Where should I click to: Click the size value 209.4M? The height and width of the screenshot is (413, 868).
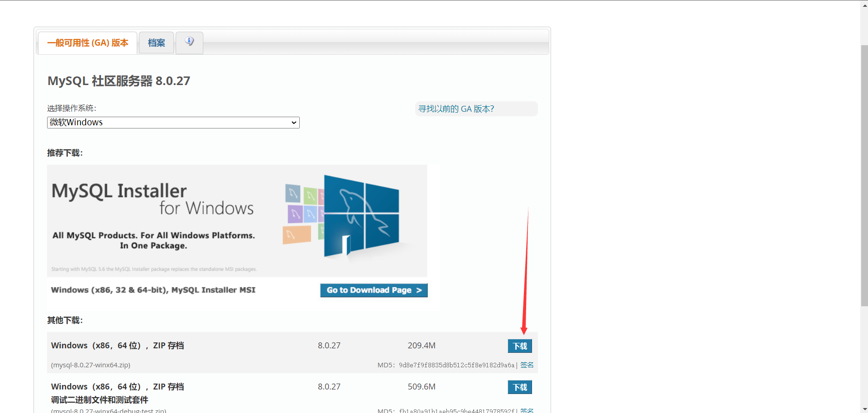coord(422,346)
